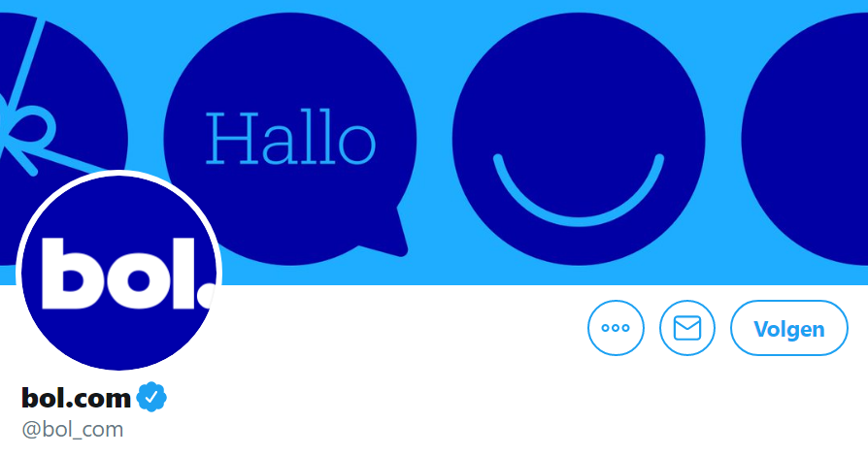Image resolution: width=868 pixels, height=456 pixels.
Task: Open the bol. profile picture
Action: pyautogui.click(x=118, y=273)
